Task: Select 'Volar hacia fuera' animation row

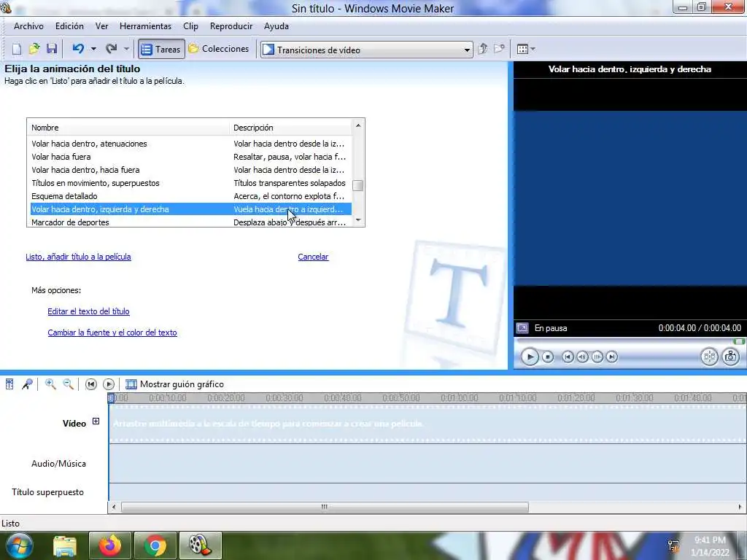Action: 191,157
